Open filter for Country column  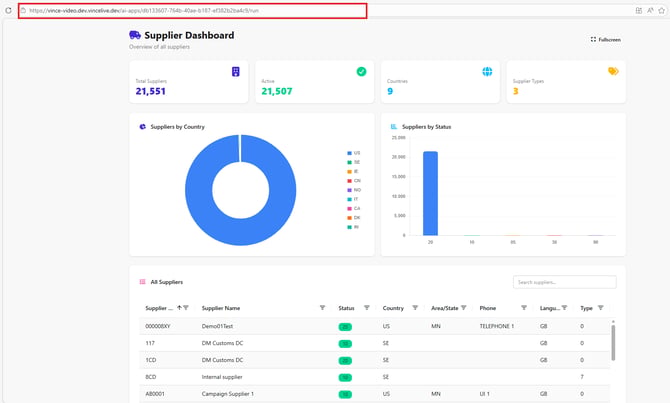415,308
